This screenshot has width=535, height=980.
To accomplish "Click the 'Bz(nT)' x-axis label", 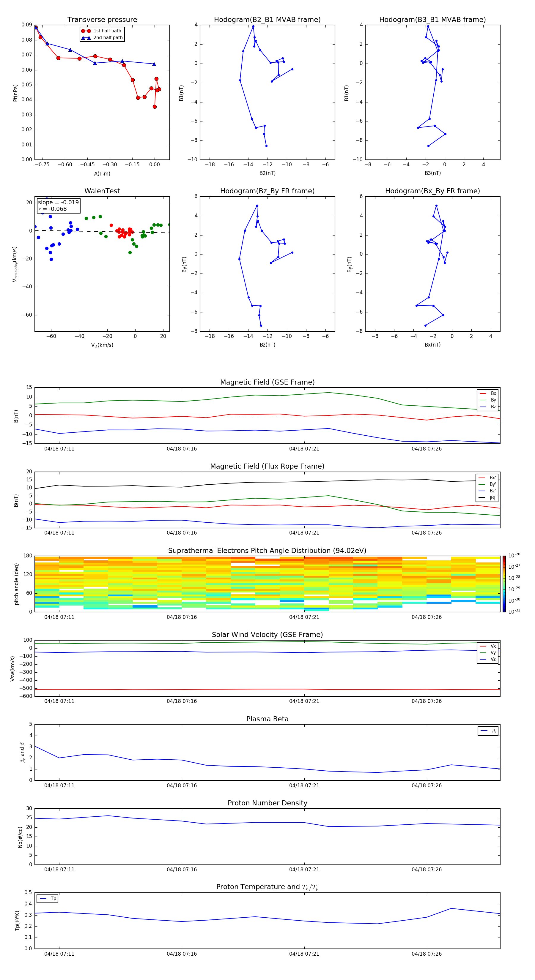I will (x=267, y=345).
